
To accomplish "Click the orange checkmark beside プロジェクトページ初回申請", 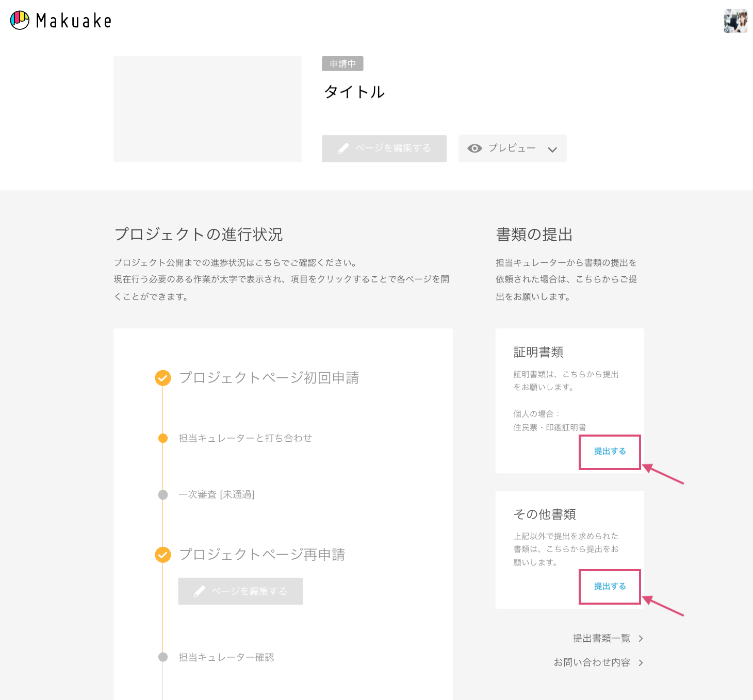I will (163, 378).
